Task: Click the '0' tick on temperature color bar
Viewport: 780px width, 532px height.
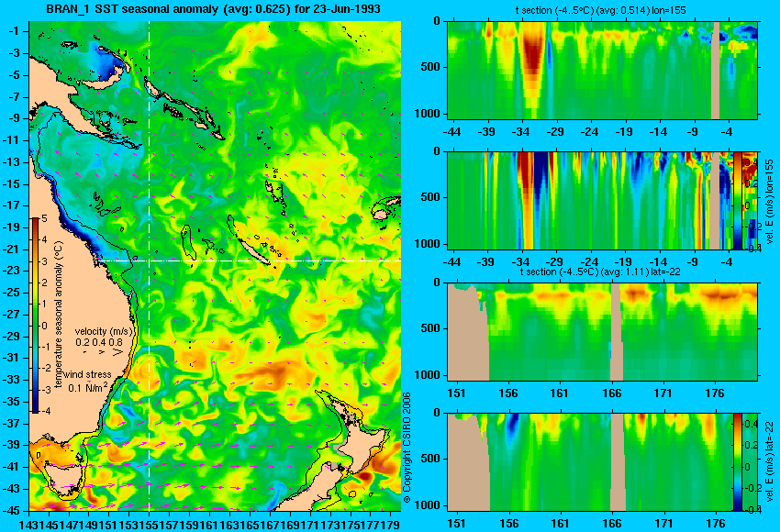Action: point(44,326)
